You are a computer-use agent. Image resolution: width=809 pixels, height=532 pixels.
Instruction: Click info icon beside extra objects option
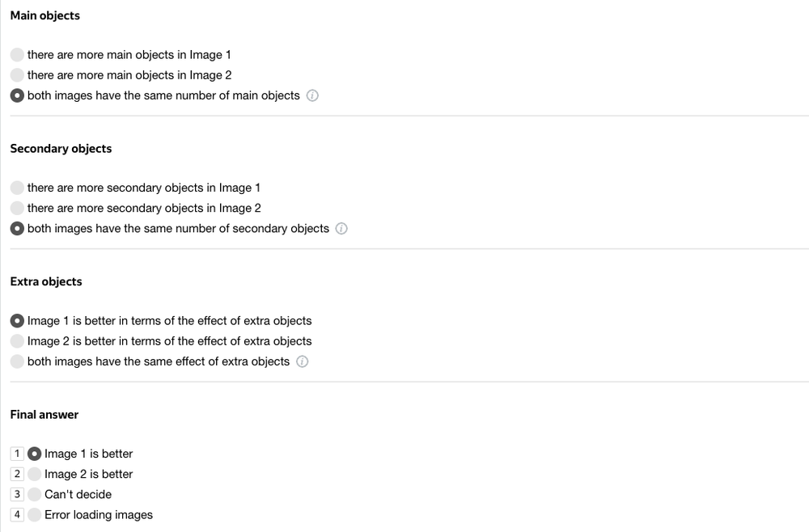pos(303,361)
